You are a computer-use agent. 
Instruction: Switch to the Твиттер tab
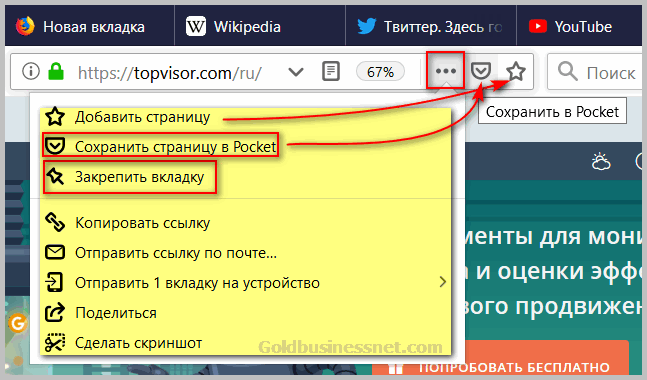(x=431, y=26)
